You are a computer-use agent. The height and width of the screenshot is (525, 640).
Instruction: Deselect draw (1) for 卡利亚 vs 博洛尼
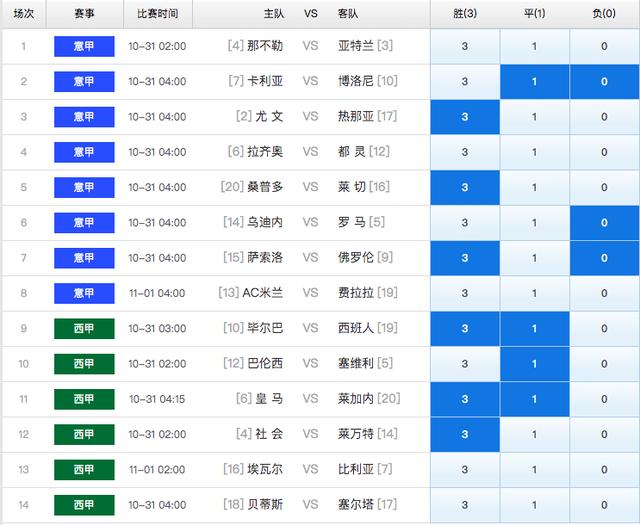535,82
